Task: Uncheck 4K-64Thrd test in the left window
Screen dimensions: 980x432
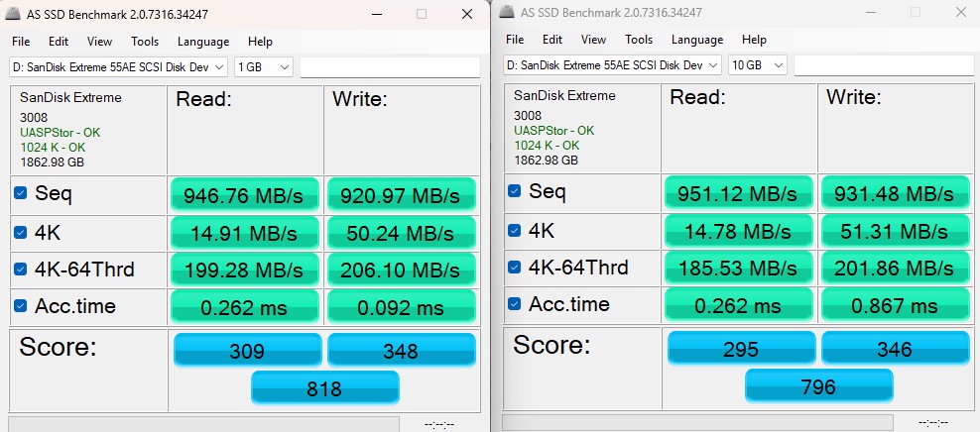Action: coord(21,270)
